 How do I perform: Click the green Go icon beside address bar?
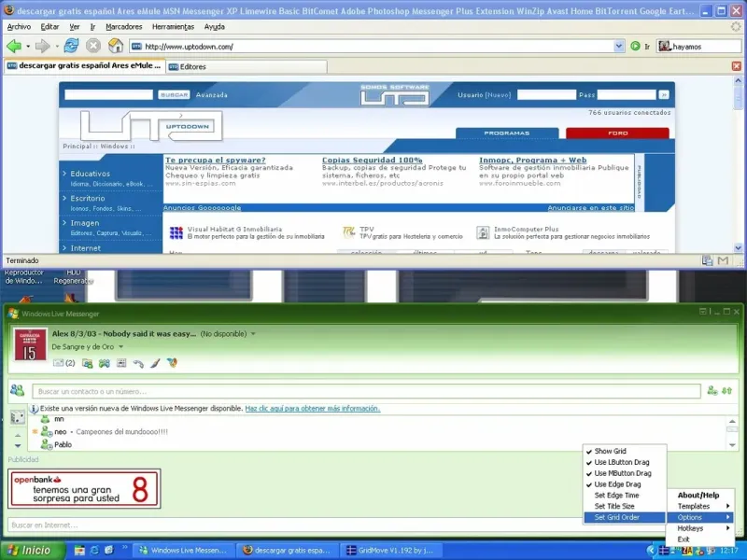(x=635, y=46)
